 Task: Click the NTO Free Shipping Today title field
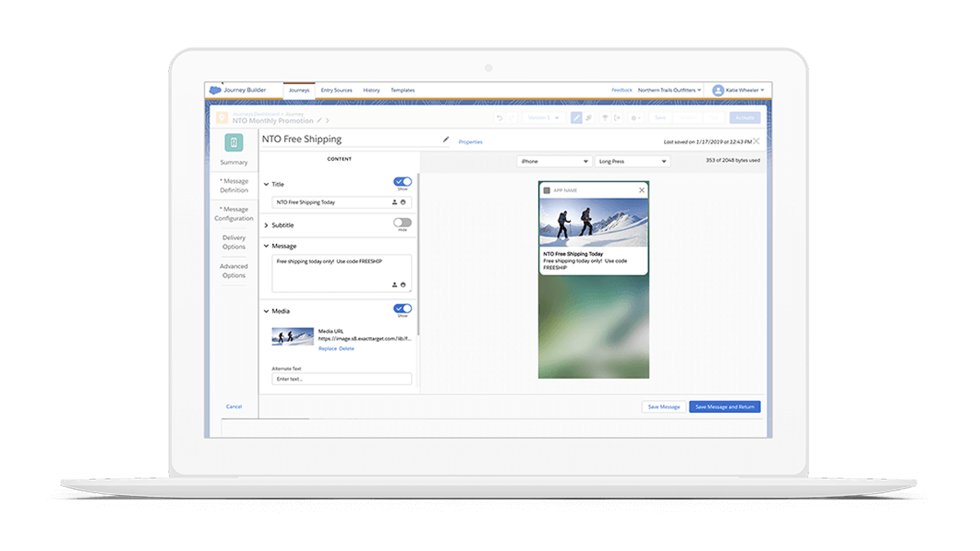point(341,202)
